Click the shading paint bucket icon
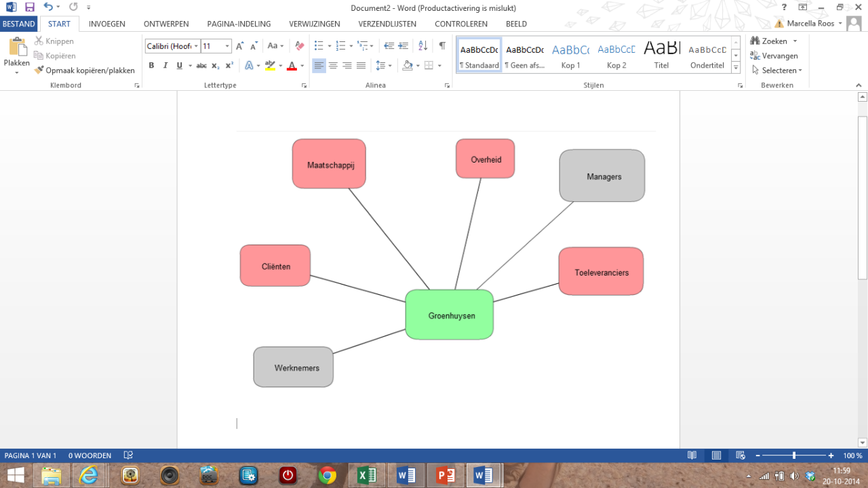 point(407,66)
